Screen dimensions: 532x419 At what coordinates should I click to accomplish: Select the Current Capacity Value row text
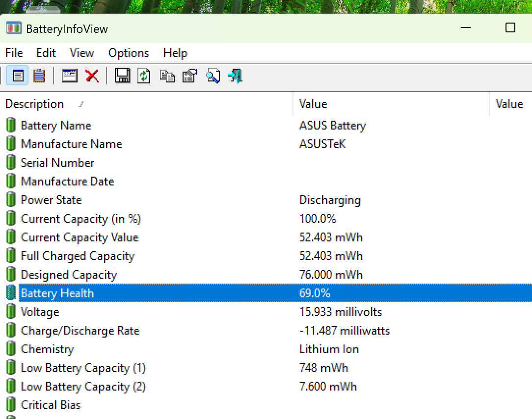coord(80,237)
